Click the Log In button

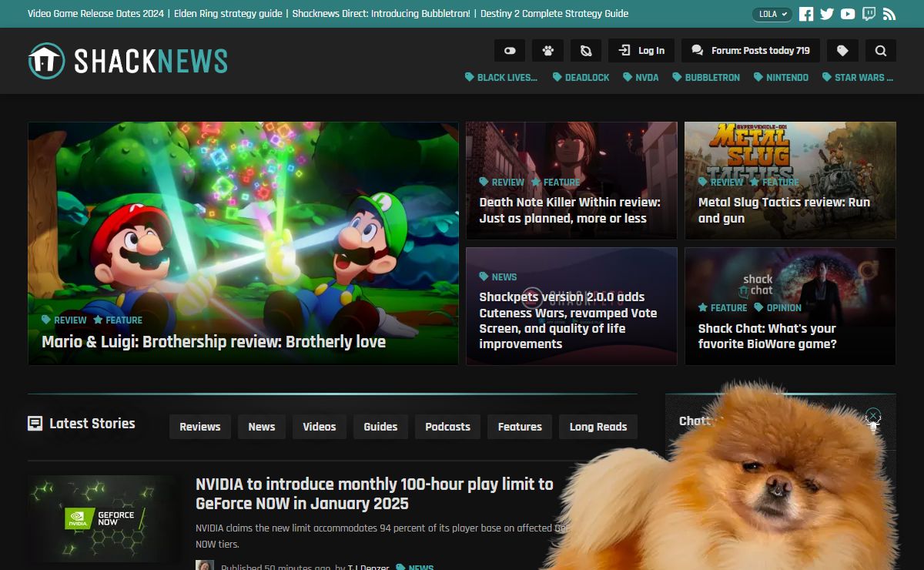coord(641,51)
